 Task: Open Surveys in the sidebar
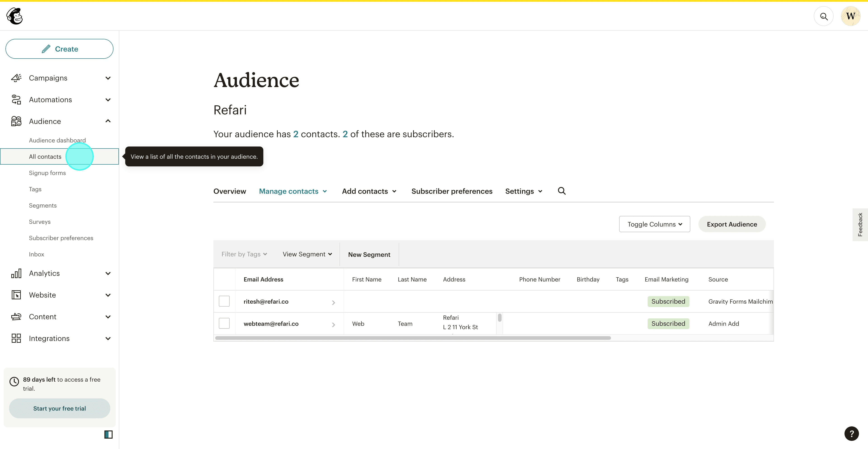pyautogui.click(x=40, y=222)
